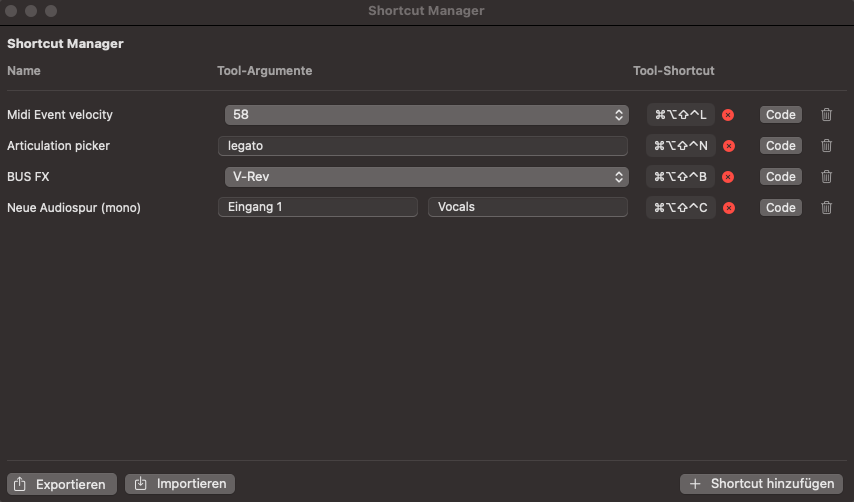
Task: Clear the ⌘⌥⇧^B key binding
Action: point(728,177)
